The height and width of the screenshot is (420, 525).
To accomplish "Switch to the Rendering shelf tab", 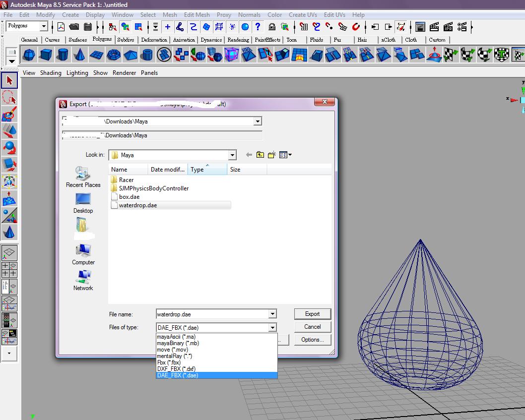I will pos(238,40).
